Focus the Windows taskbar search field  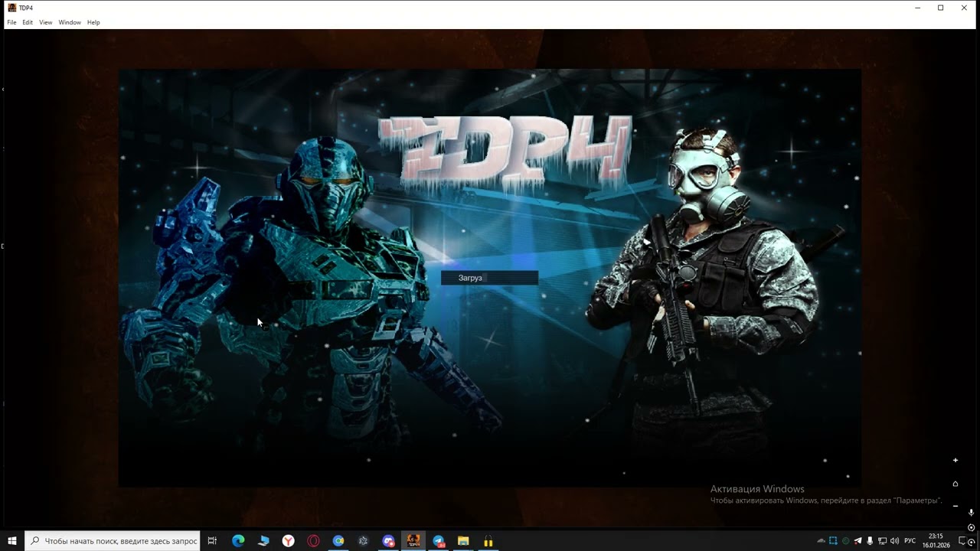pyautogui.click(x=113, y=541)
